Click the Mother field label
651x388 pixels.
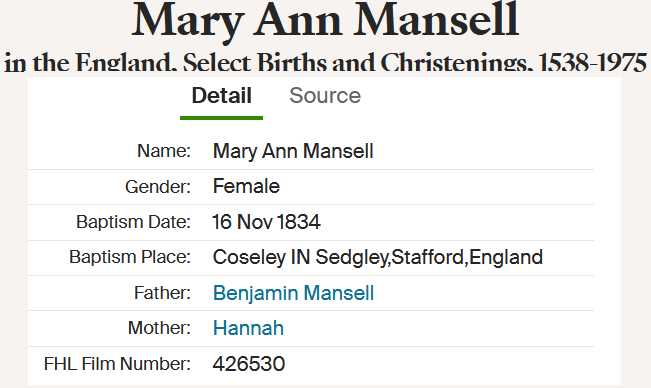(x=159, y=328)
